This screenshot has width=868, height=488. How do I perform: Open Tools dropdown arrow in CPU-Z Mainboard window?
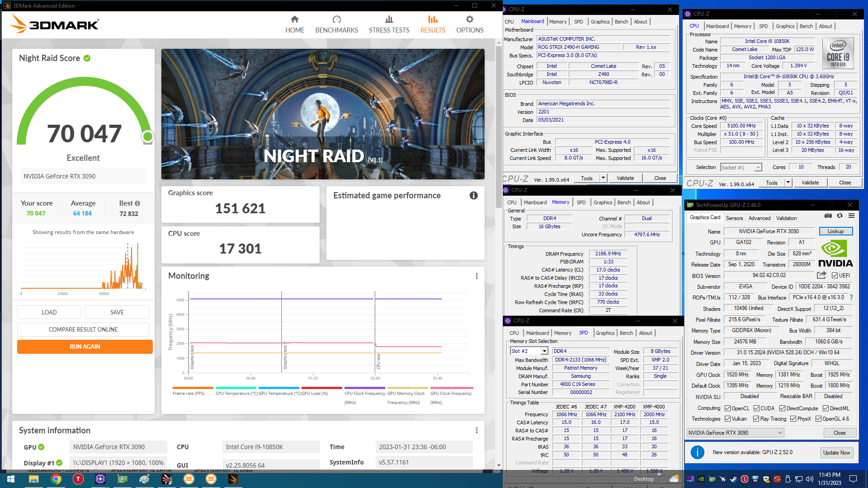click(603, 178)
